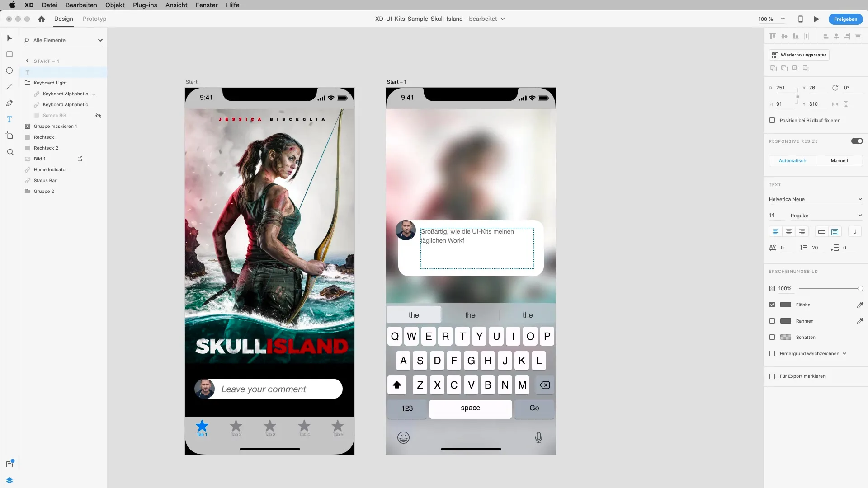Open the document title dropdown arrow
The width and height of the screenshot is (868, 488).
pos(503,19)
